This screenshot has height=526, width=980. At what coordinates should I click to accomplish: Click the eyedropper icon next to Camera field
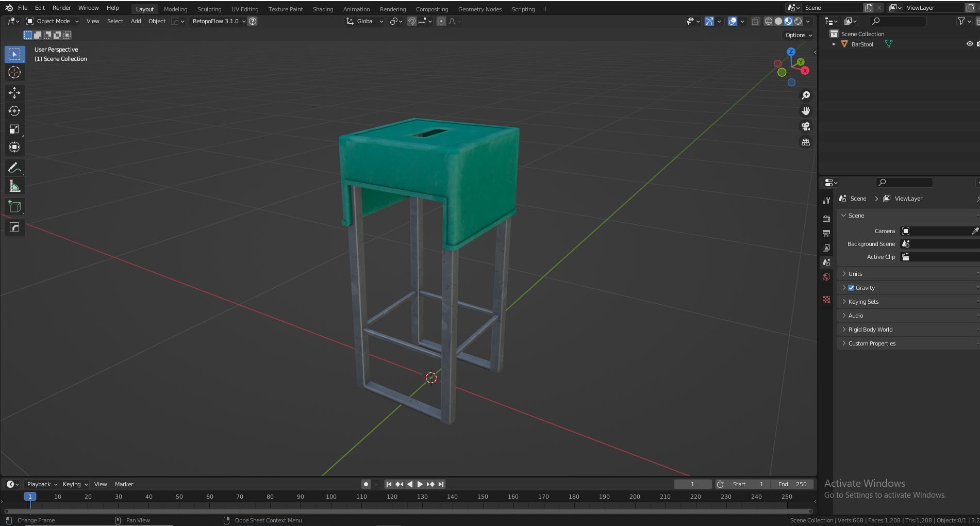pyautogui.click(x=975, y=231)
